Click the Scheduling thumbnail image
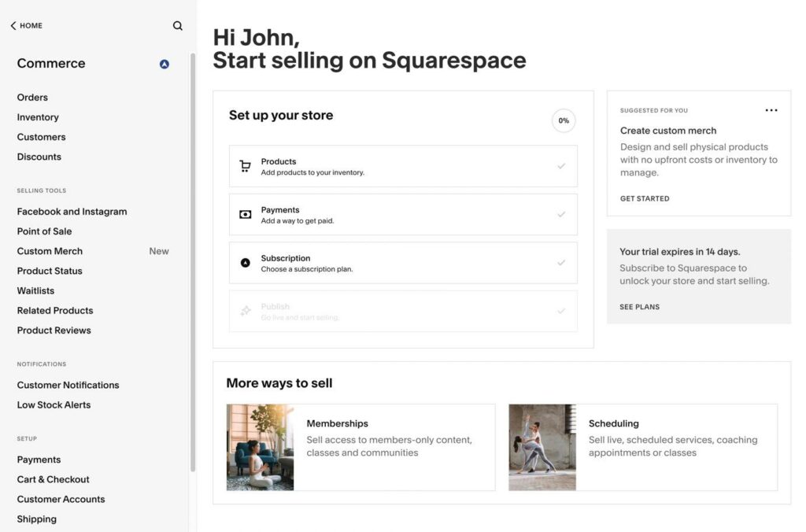 click(542, 447)
